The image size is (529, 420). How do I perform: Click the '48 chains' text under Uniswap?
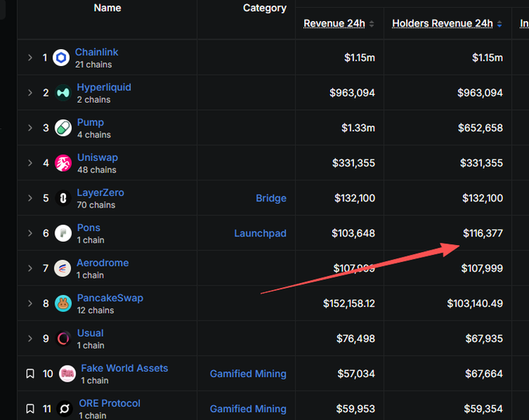96,170
